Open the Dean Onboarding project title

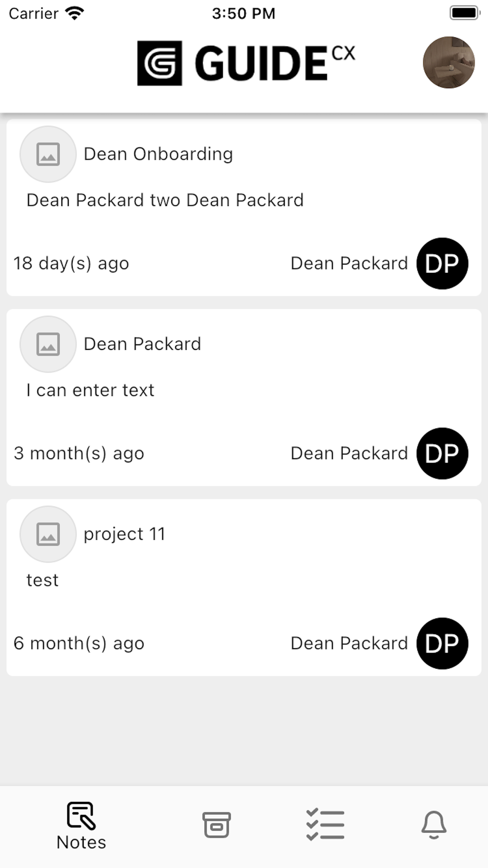[158, 154]
